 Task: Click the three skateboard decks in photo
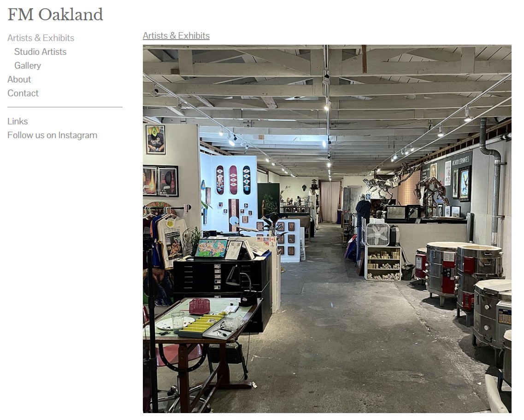point(233,180)
